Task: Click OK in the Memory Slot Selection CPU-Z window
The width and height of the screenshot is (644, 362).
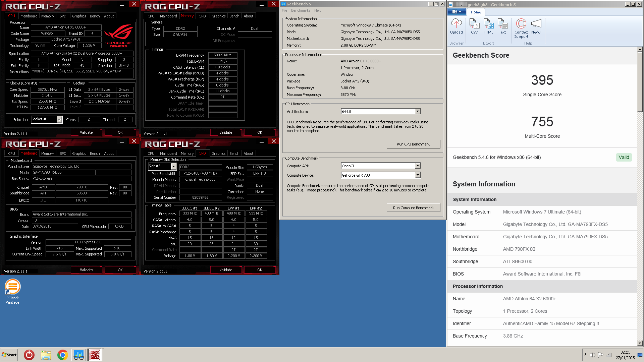Action: (260, 270)
